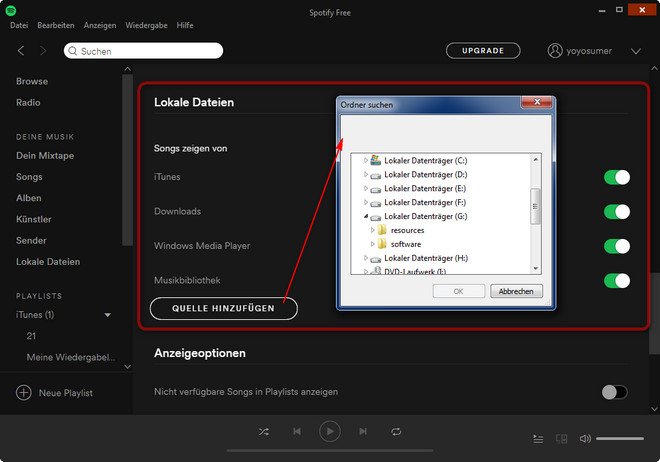
Task: Disable the Windows Media Player toggle
Action: [617, 246]
